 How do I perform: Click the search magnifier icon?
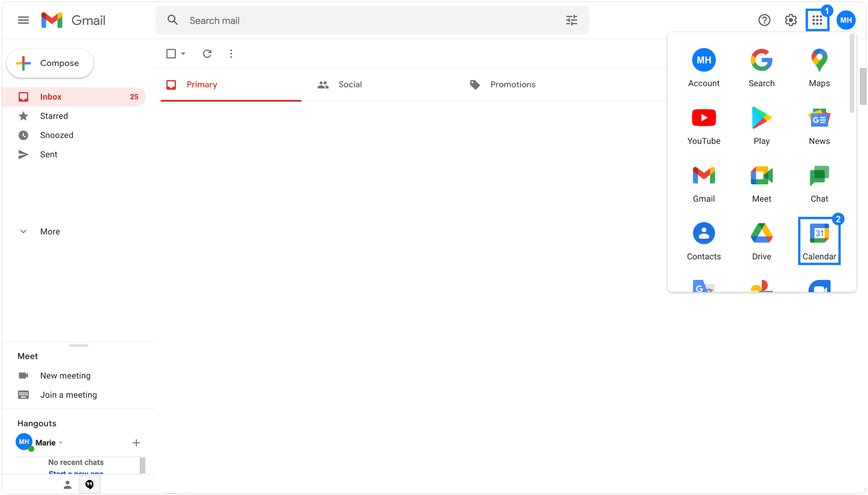(x=173, y=20)
